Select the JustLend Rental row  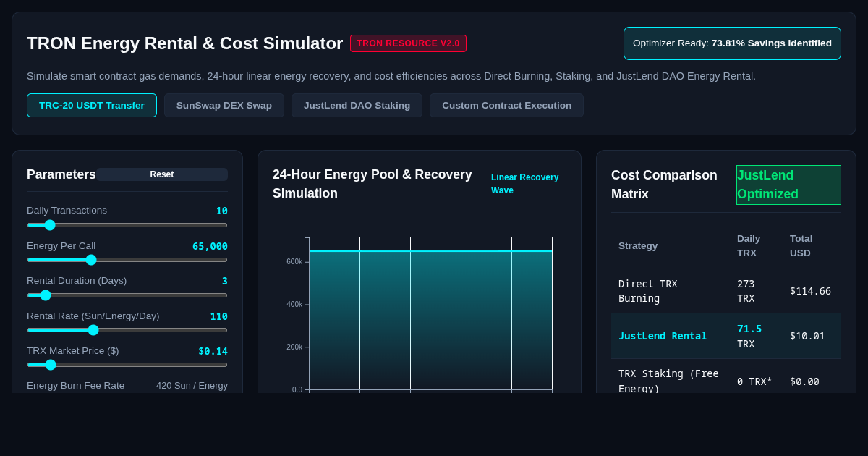(x=726, y=336)
